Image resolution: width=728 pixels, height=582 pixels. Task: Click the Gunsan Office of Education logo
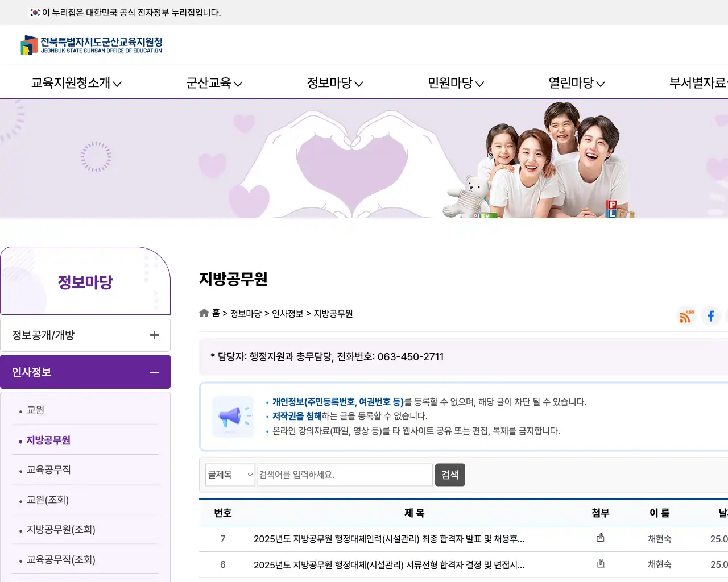[91, 45]
